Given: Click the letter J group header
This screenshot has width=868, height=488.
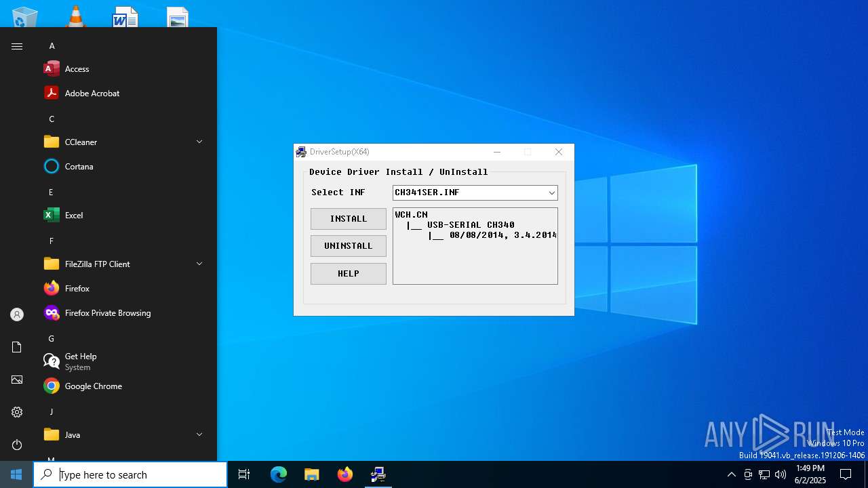Looking at the screenshot, I should (x=51, y=412).
